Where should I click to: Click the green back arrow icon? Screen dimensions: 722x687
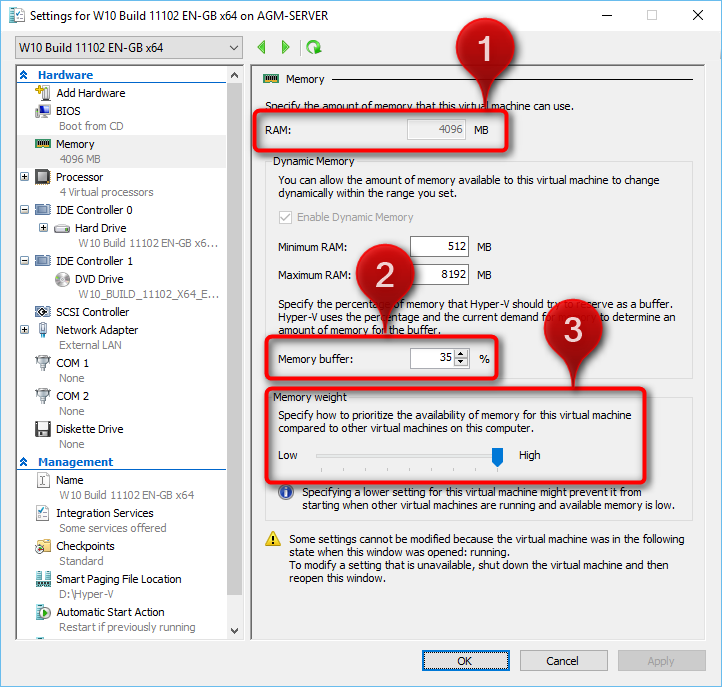262,47
